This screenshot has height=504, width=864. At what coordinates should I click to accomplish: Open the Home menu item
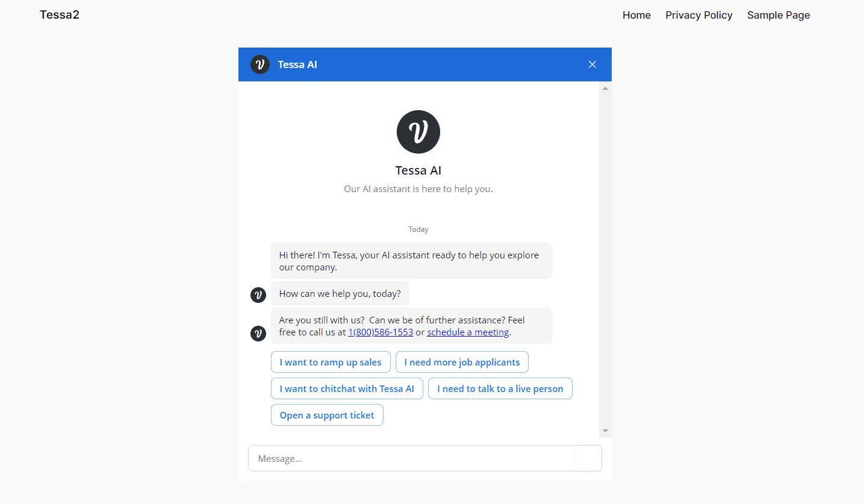(636, 14)
